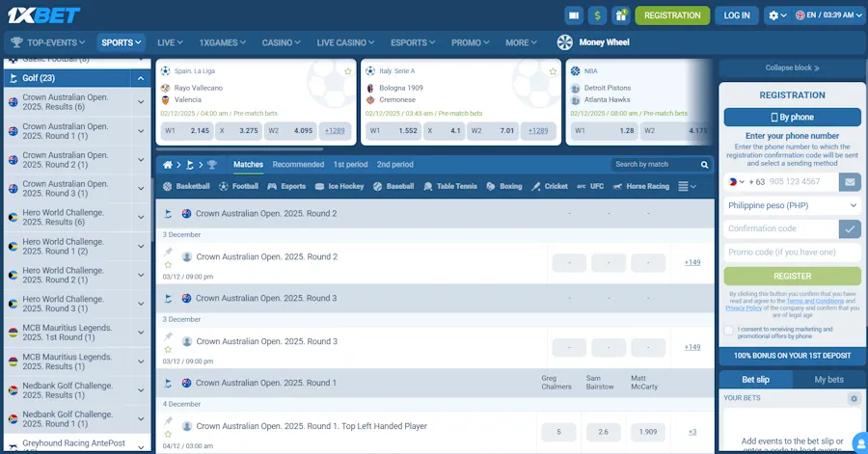Select Esports sport filter
The height and width of the screenshot is (454, 868).
(x=286, y=186)
